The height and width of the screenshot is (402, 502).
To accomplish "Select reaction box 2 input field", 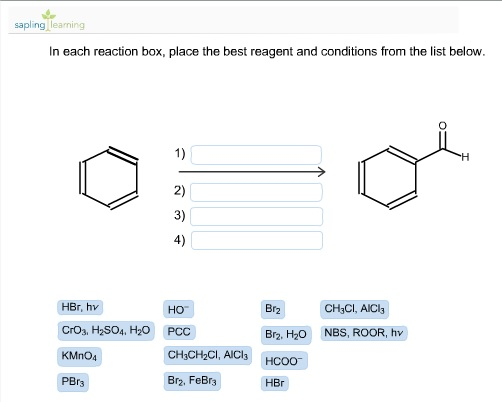I will [x=256, y=192].
